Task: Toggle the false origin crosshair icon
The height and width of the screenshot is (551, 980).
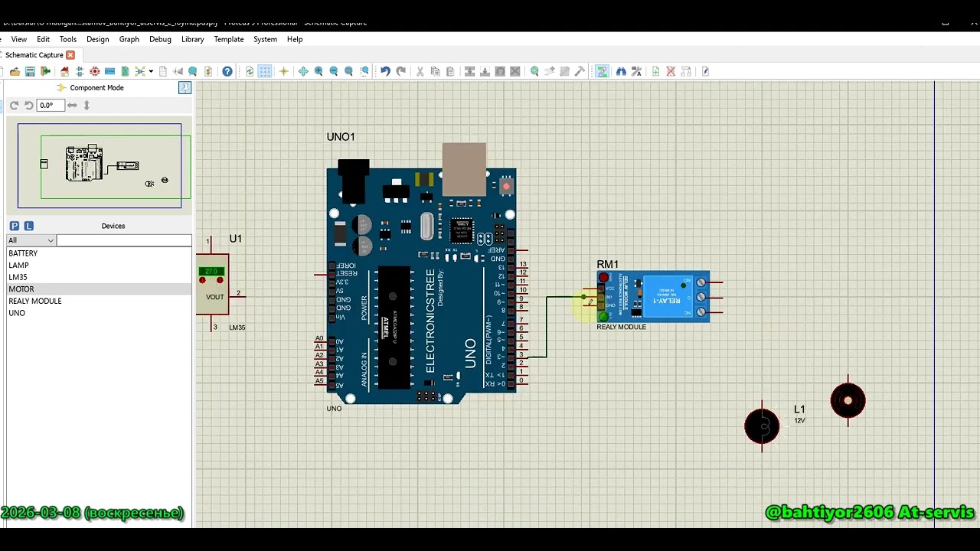Action: (283, 71)
